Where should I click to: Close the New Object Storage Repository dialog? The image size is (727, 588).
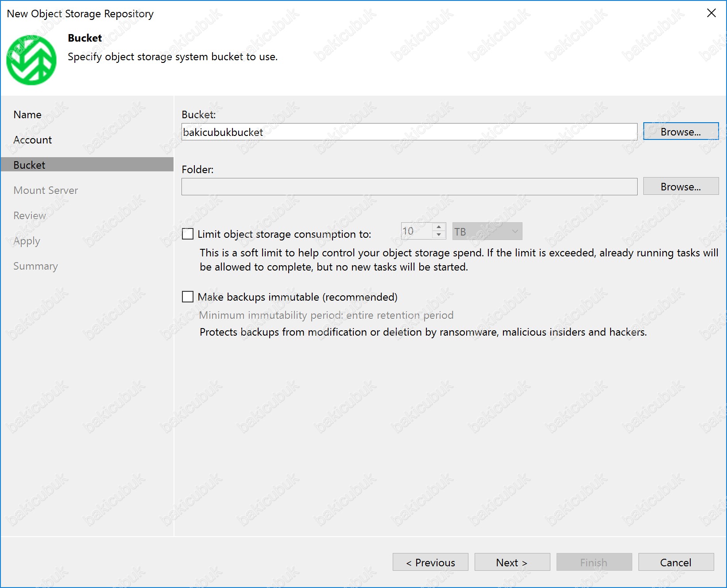point(711,13)
